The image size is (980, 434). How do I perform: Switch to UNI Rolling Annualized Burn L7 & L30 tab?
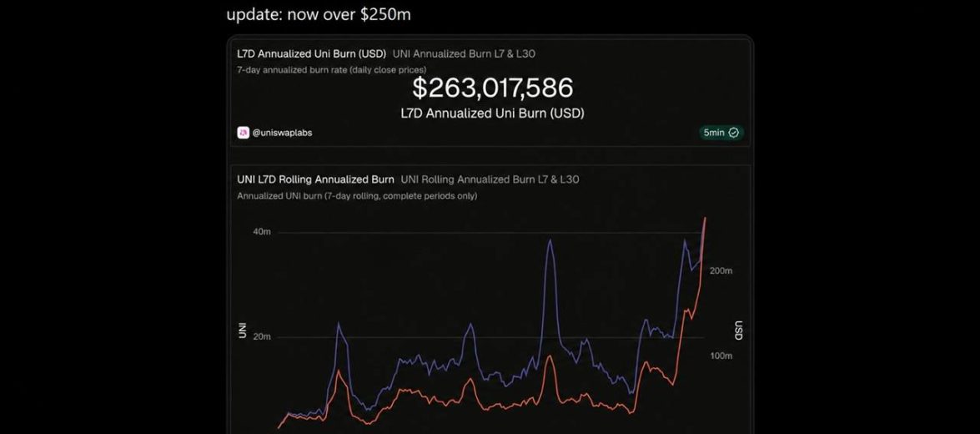pos(490,179)
